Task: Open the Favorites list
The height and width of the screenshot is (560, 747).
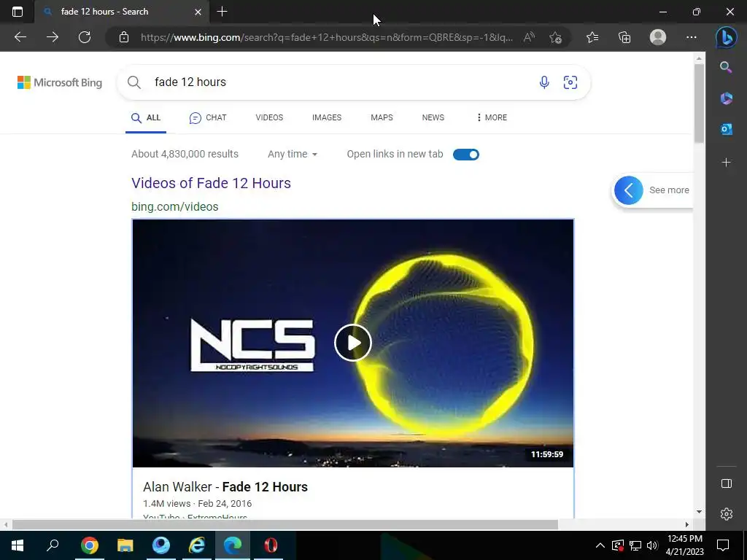Action: tap(592, 37)
